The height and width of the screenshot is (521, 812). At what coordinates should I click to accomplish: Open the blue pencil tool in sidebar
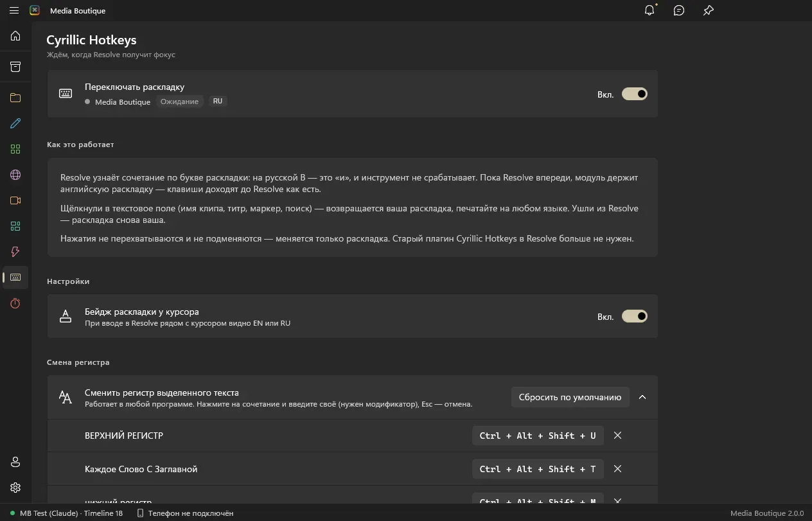tap(15, 123)
